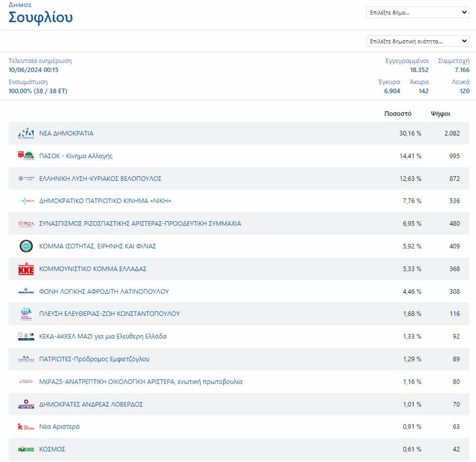Viewport: 476px width, 462px height.
Task: Click the ΣΥΡΙΖΑ party logo
Action: (x=26, y=224)
